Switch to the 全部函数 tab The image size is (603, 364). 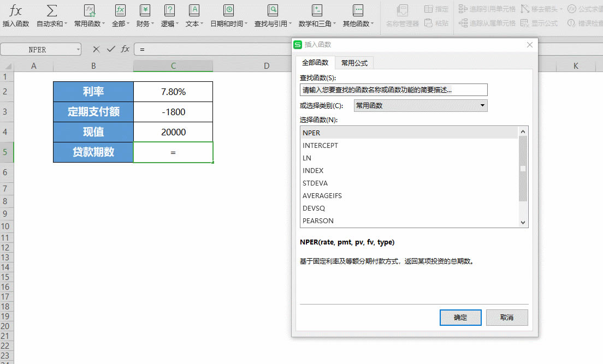(315, 63)
